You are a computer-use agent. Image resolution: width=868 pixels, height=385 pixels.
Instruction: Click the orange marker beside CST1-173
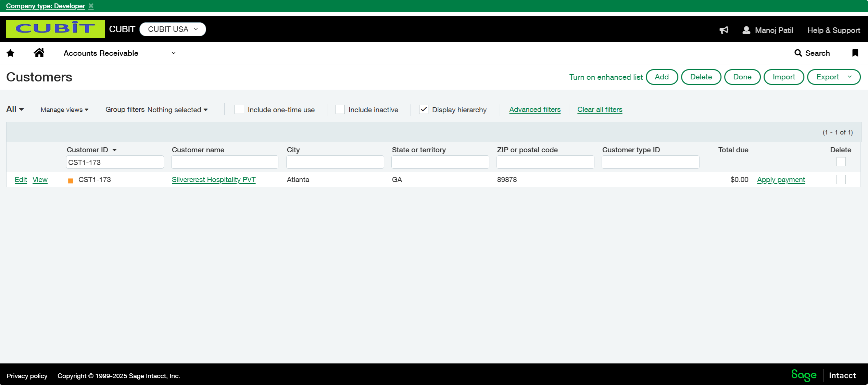(71, 180)
